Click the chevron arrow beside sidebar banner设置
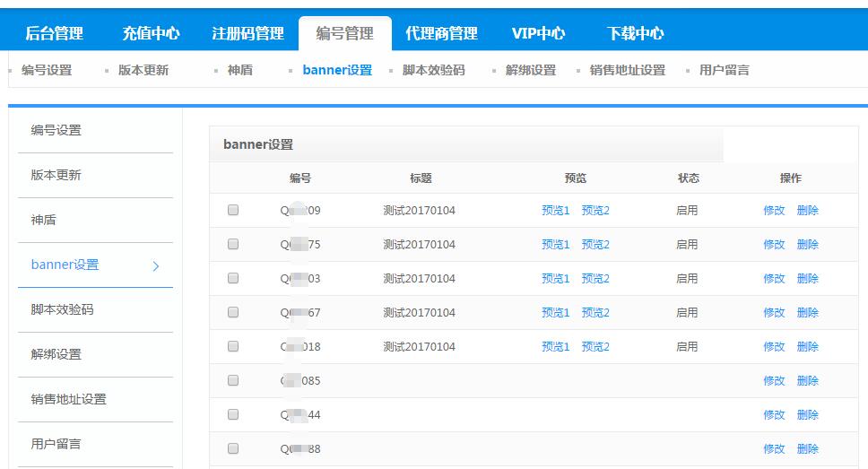This screenshot has width=868, height=469. click(x=155, y=265)
